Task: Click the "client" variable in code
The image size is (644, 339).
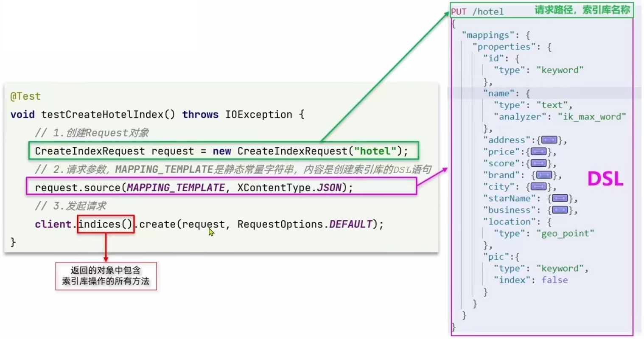Action: pos(53,224)
